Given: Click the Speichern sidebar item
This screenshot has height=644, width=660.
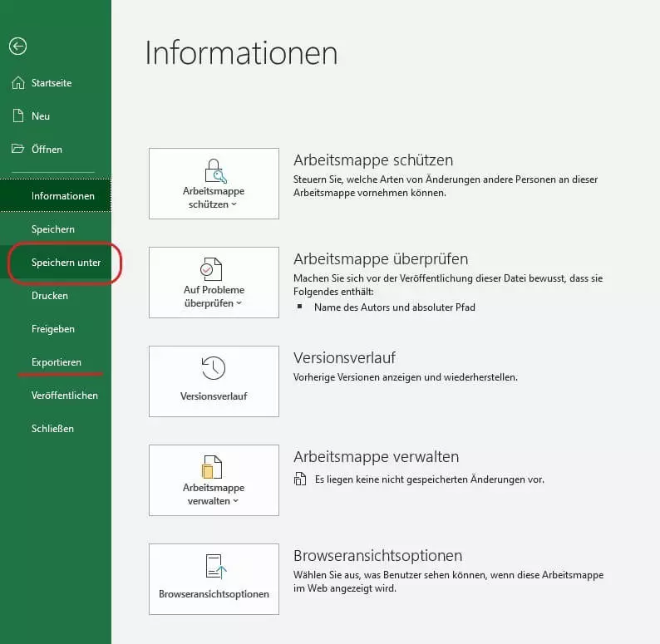Looking at the screenshot, I should (53, 229).
